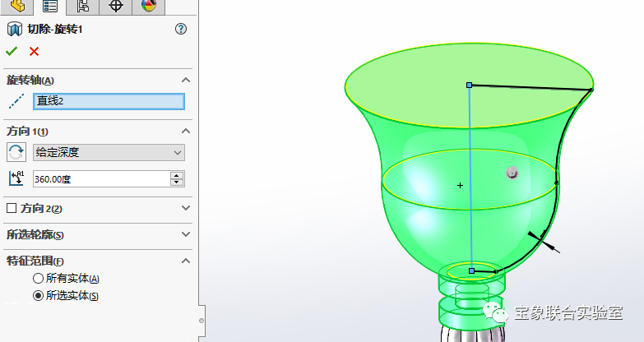Screen dimensions: 644x342
Task: Click the bottom blue sketch endpoint
Action: click(471, 271)
